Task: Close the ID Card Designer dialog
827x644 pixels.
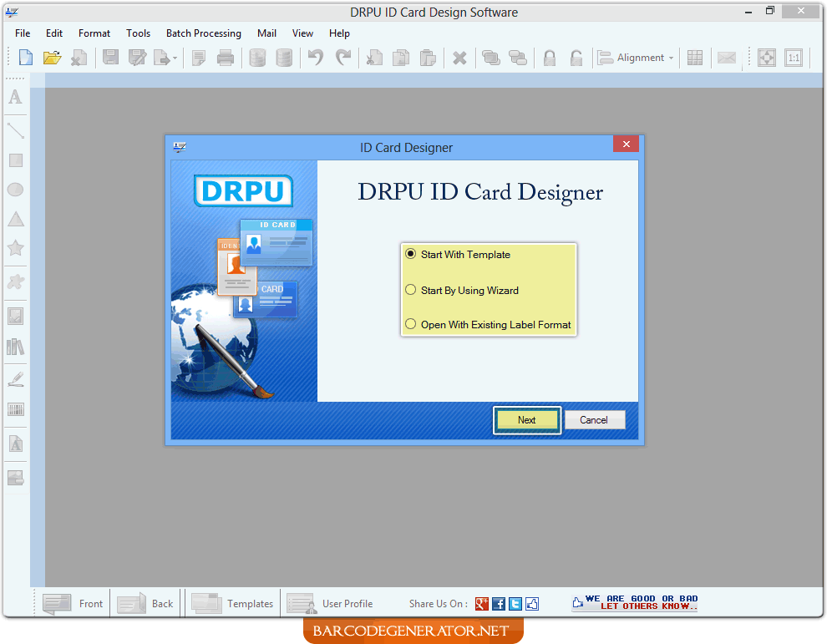Action: pyautogui.click(x=626, y=144)
